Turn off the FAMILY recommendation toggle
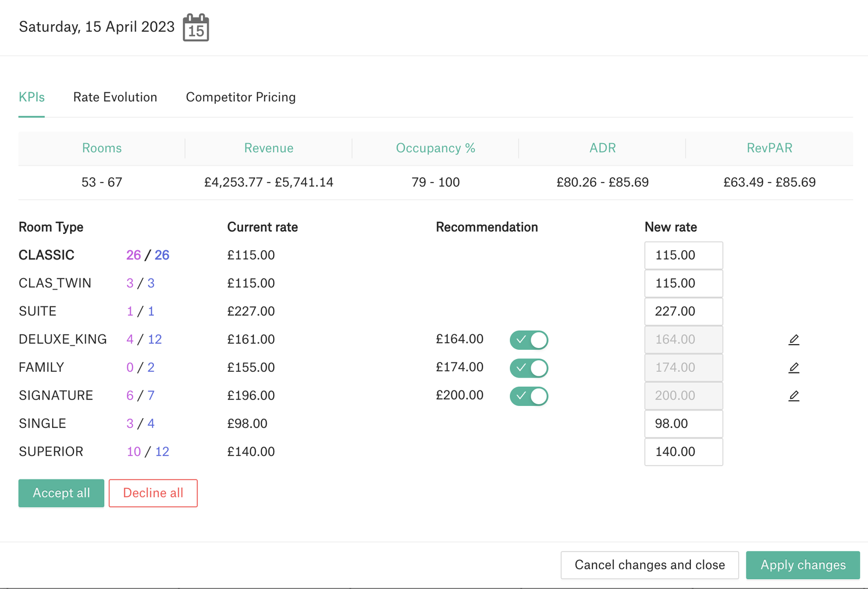 tap(528, 368)
